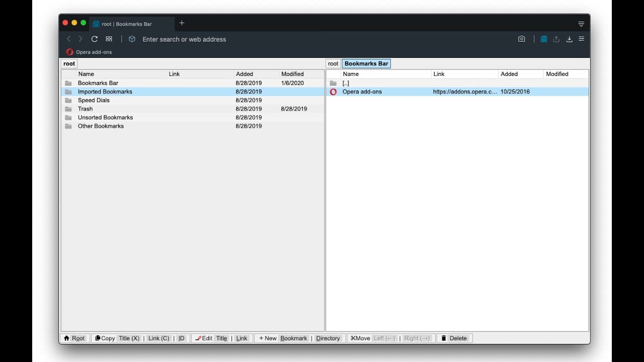The height and width of the screenshot is (362, 644).
Task: Open the blue bookmark manager extension icon
Action: point(543,39)
